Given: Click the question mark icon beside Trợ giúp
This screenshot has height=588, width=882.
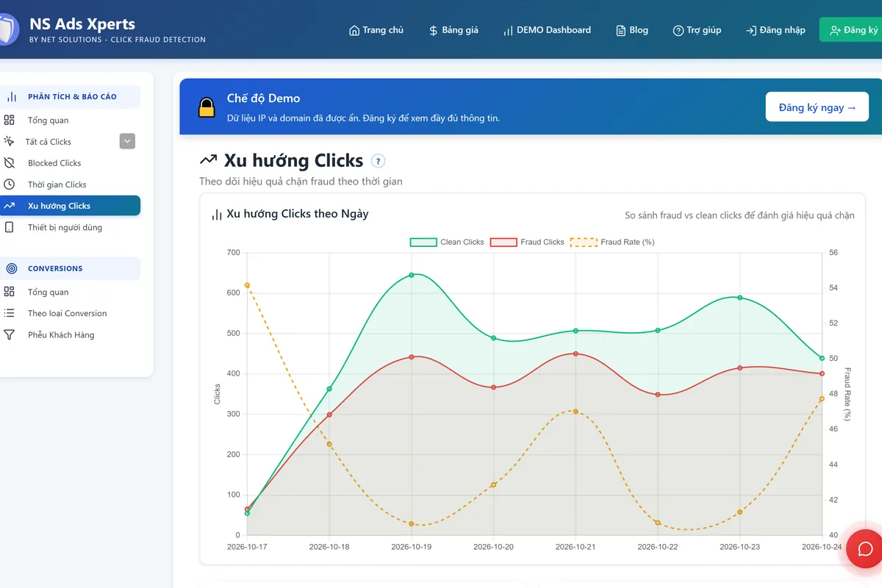Looking at the screenshot, I should tap(678, 30).
